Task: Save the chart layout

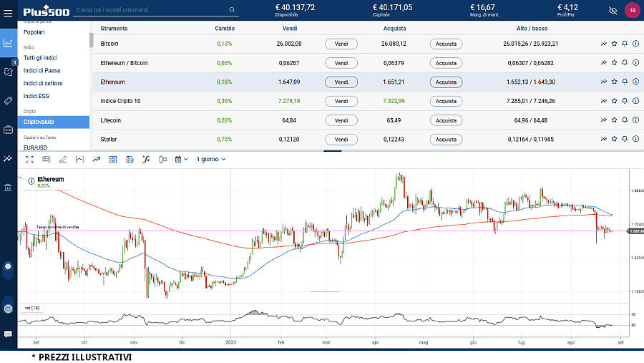Action: tap(129, 159)
